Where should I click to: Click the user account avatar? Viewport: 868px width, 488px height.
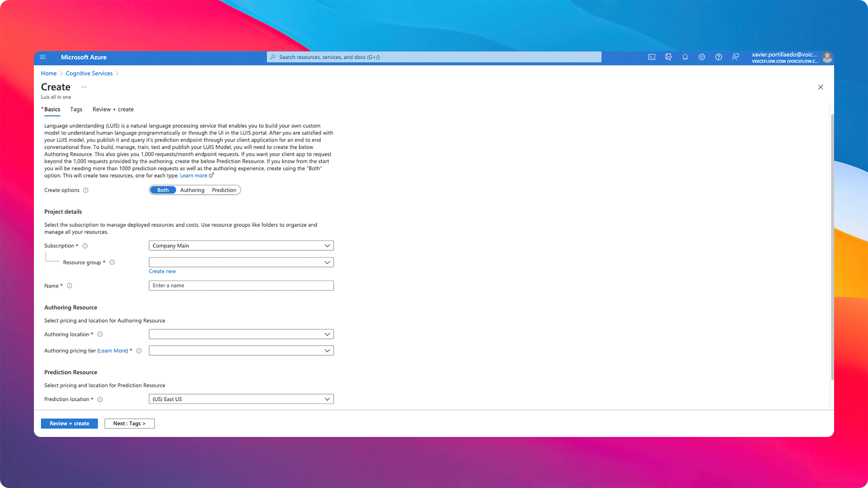point(827,57)
